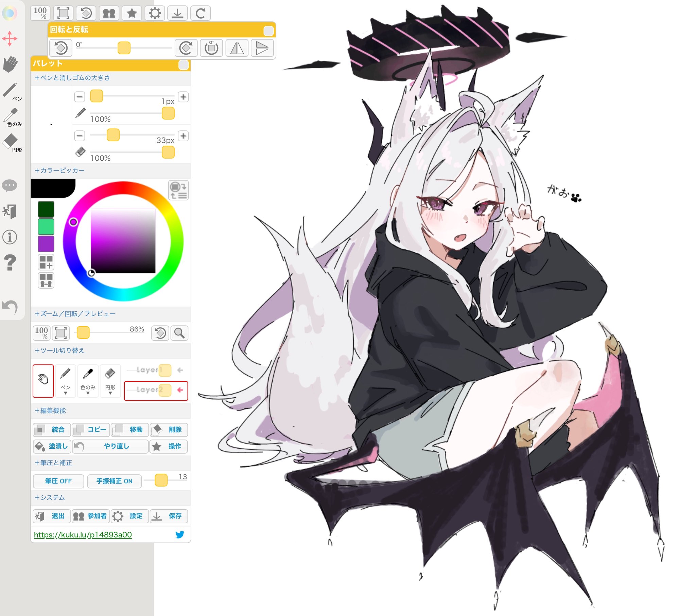Toggle the パレット panel white checkbox

pos(183,65)
